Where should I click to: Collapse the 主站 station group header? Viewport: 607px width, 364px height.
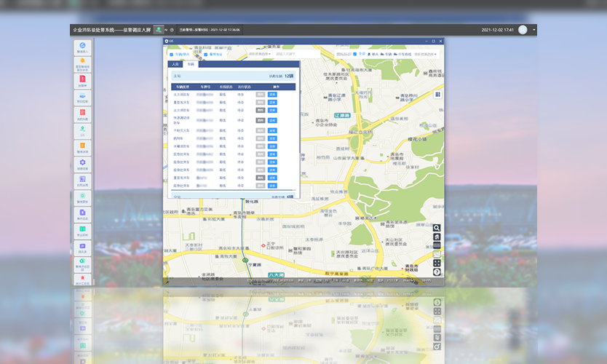click(234, 76)
